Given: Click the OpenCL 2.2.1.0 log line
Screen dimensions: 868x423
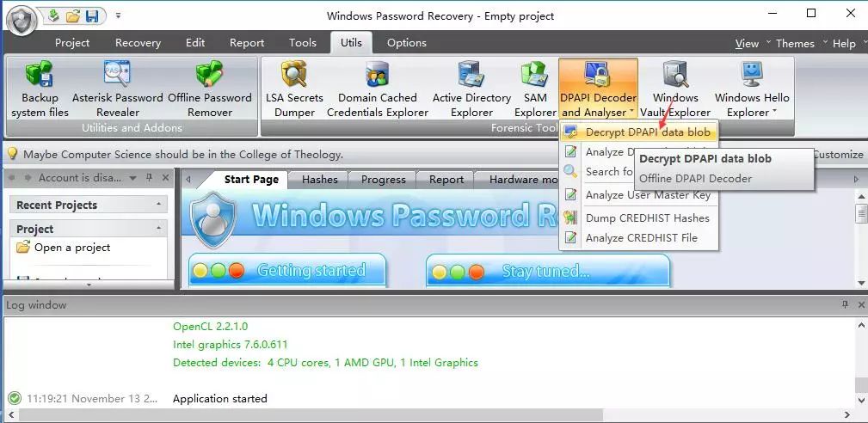Looking at the screenshot, I should tap(211, 326).
